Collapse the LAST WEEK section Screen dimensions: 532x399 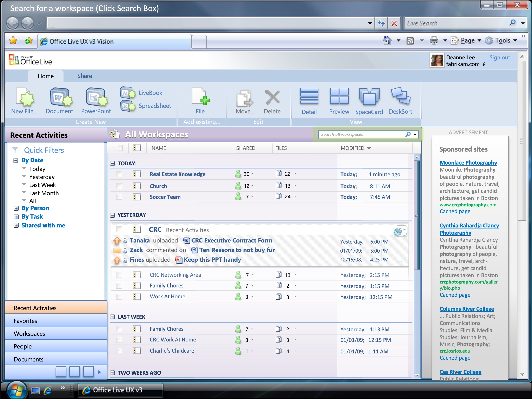click(x=113, y=317)
